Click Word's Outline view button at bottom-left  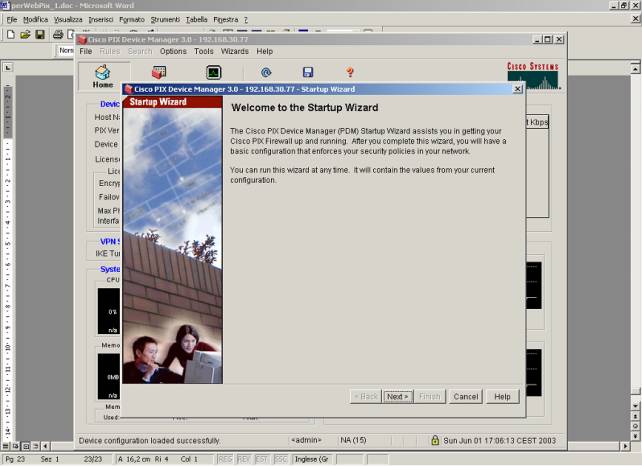36,446
